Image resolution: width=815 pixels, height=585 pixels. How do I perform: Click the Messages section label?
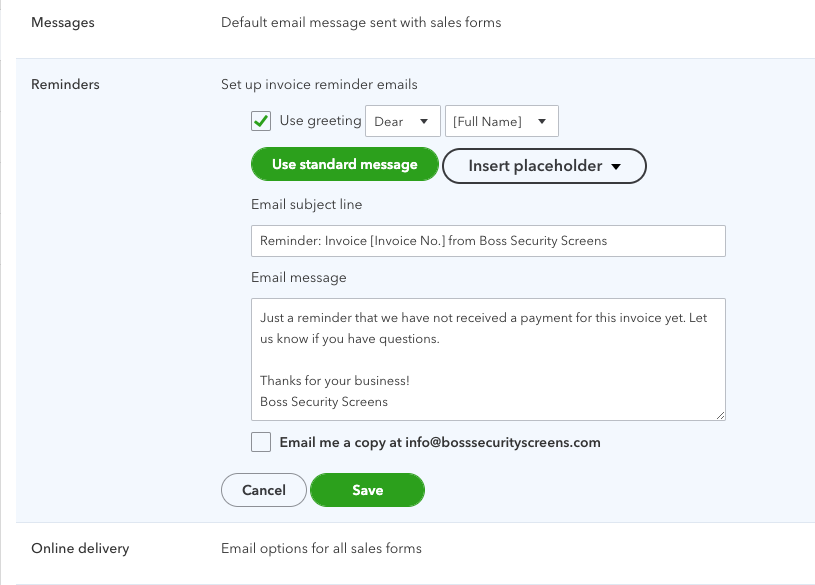63,22
